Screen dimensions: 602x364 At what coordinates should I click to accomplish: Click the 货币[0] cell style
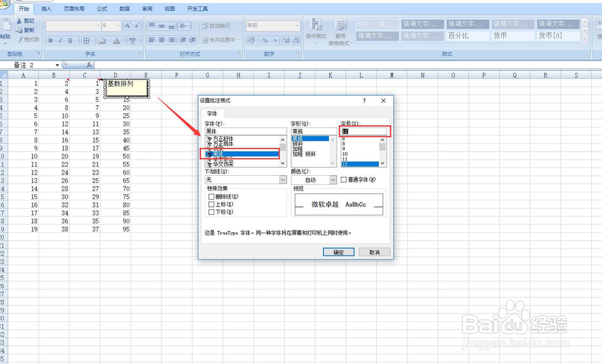(557, 35)
